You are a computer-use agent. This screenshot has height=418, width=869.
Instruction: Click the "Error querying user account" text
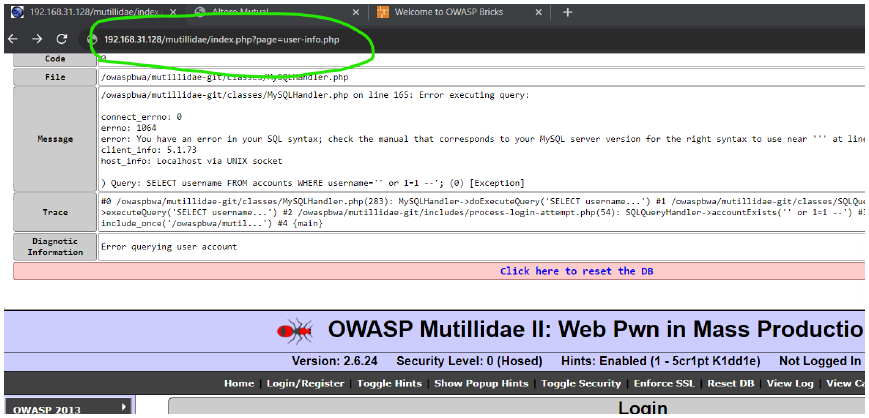169,247
